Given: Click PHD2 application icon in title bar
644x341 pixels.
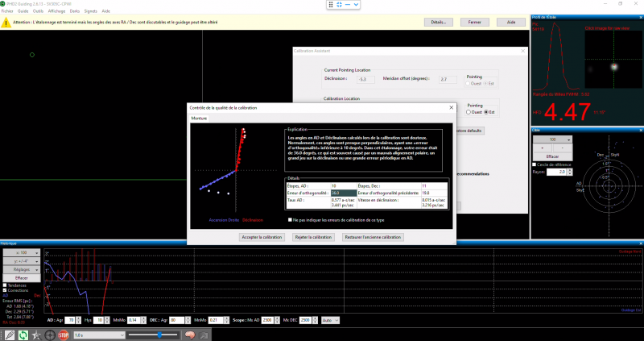Looking at the screenshot, I should pos(3,4).
